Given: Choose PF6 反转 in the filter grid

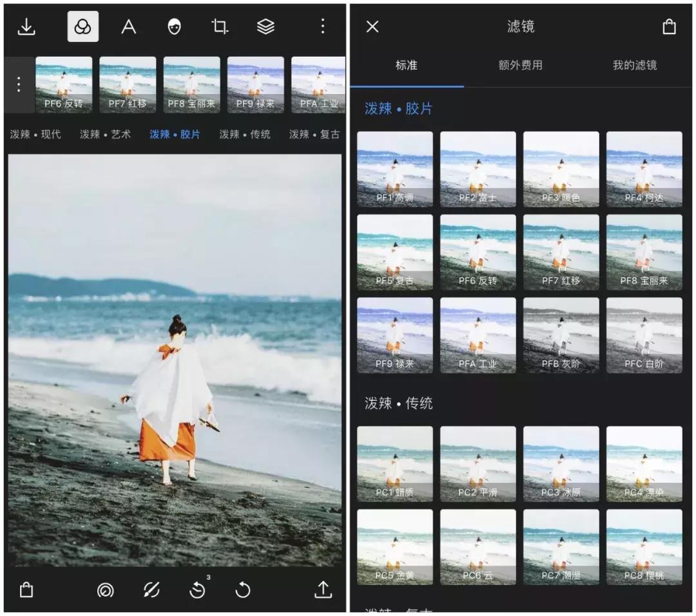Looking at the screenshot, I should 478,252.
